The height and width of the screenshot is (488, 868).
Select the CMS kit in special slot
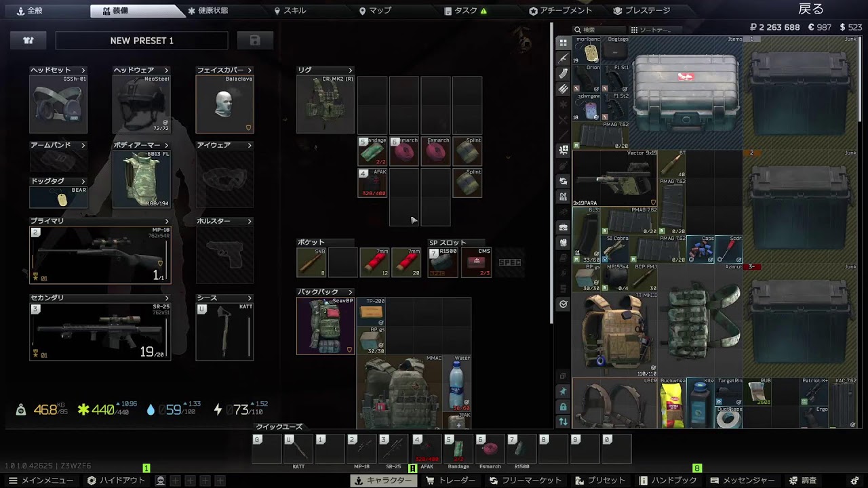coord(476,262)
